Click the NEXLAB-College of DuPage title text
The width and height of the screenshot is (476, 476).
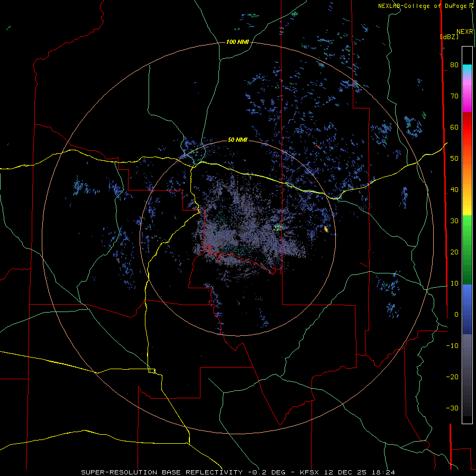(423, 6)
